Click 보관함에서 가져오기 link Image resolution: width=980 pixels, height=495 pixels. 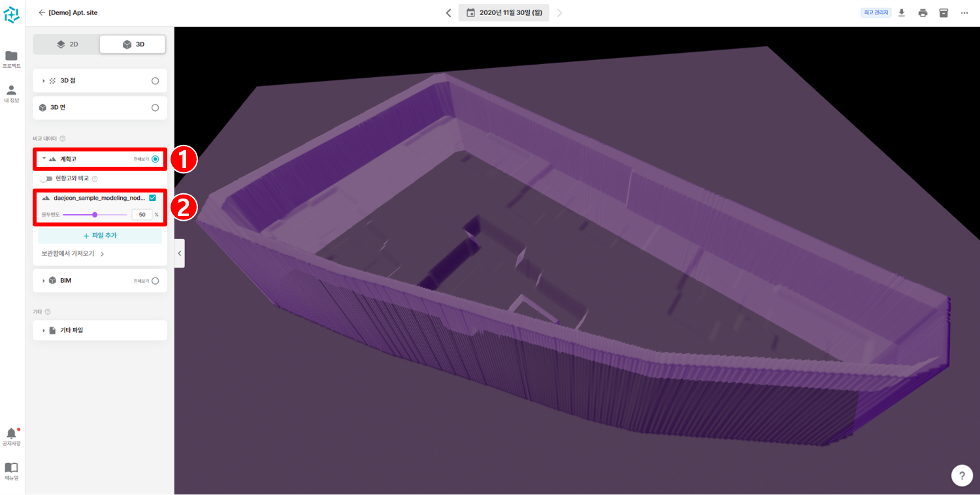[73, 254]
